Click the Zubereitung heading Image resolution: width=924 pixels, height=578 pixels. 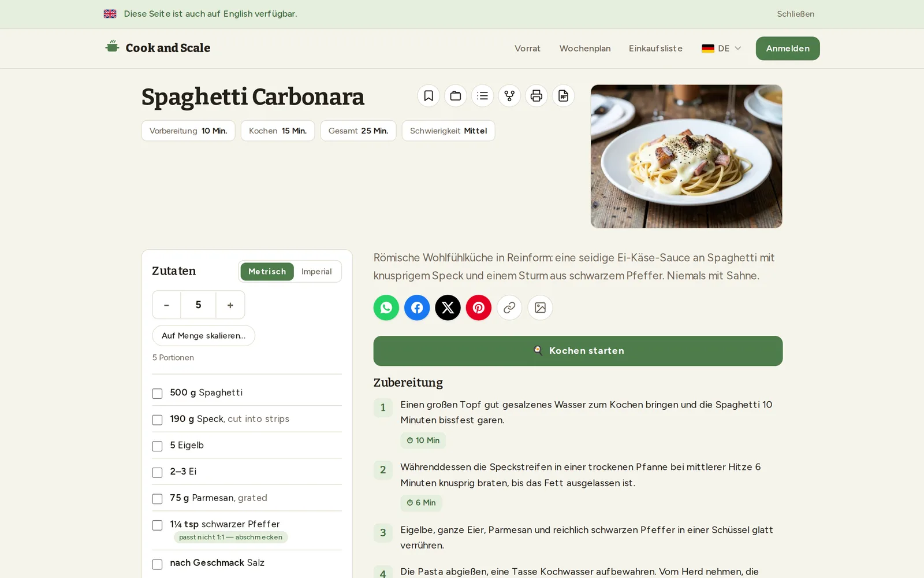click(x=408, y=383)
